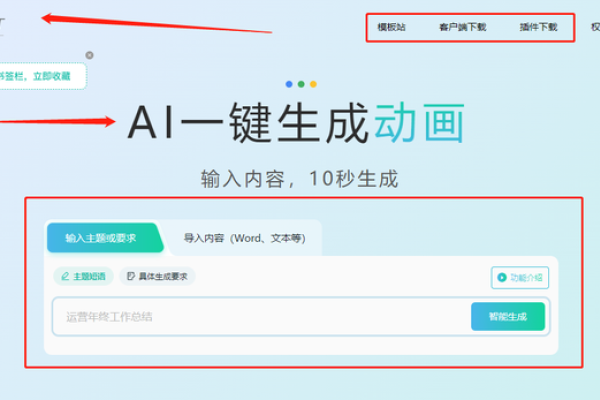Click the cut-off 权 nav item at right edge
This screenshot has width=600, height=400.
point(594,27)
